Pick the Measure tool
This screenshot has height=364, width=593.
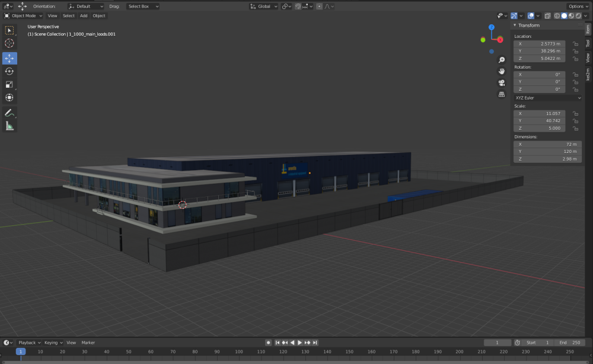[x=9, y=126]
